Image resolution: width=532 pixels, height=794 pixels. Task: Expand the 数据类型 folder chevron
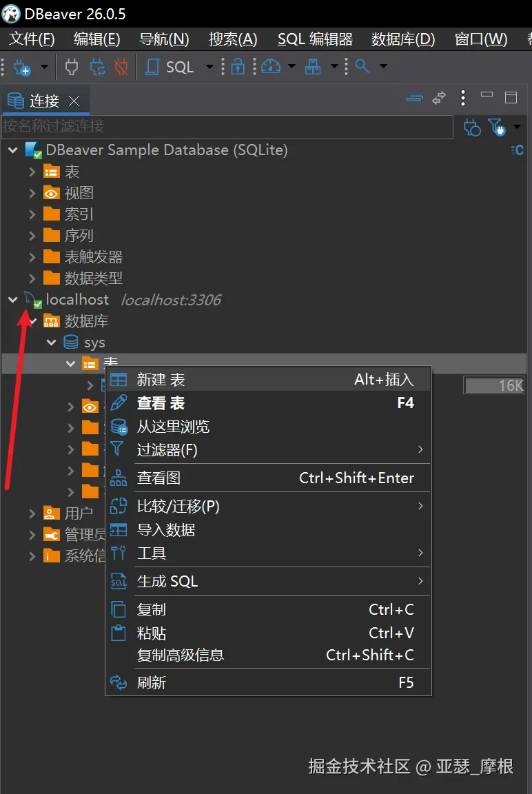[x=32, y=278]
